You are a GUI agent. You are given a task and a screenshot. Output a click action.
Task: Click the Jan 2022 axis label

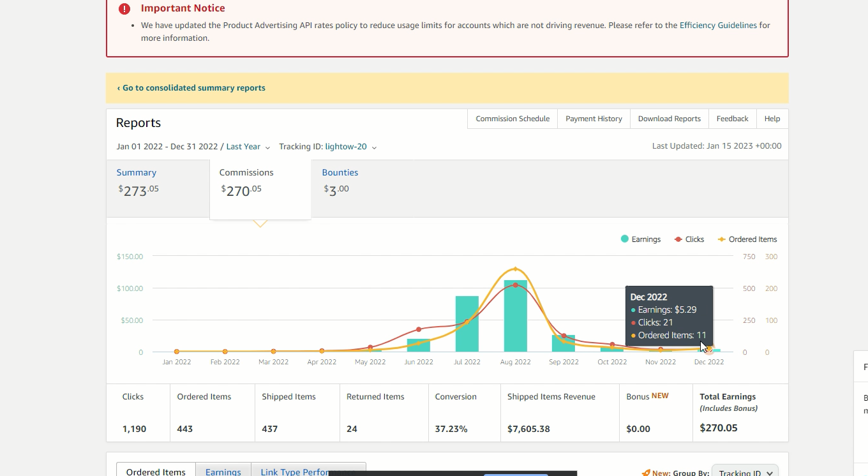click(x=177, y=362)
